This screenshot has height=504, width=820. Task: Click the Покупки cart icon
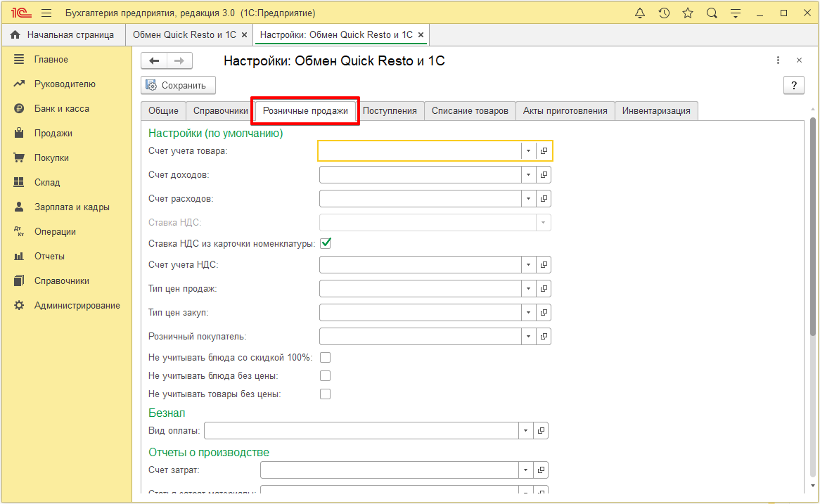pos(19,157)
